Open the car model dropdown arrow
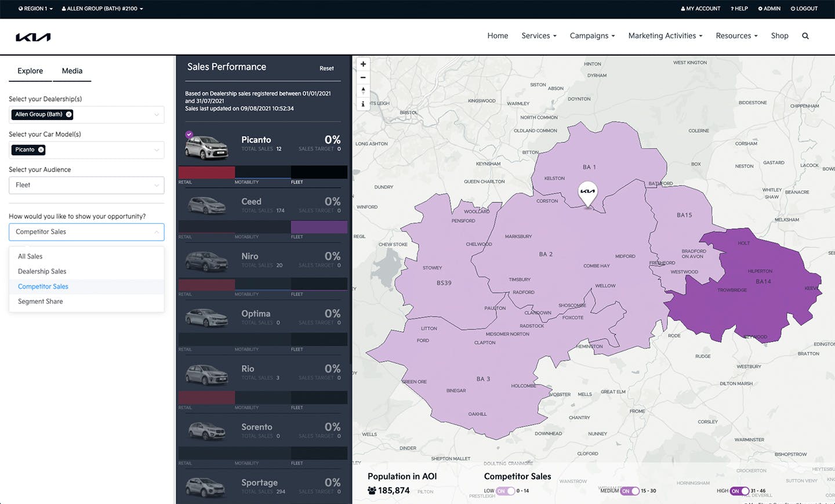The width and height of the screenshot is (835, 504). tap(157, 150)
